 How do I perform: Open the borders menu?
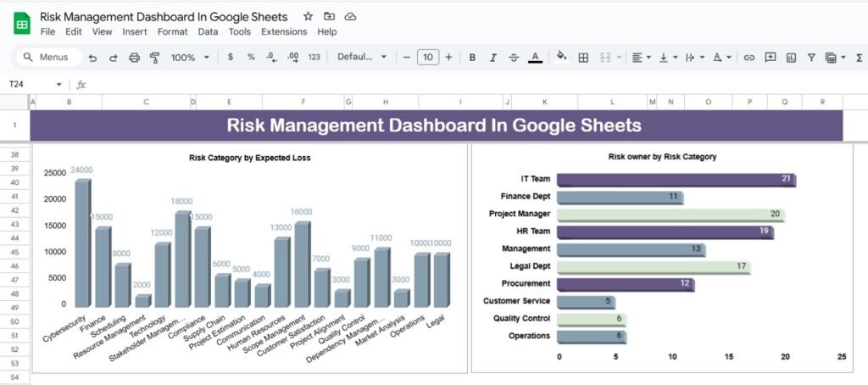point(583,57)
